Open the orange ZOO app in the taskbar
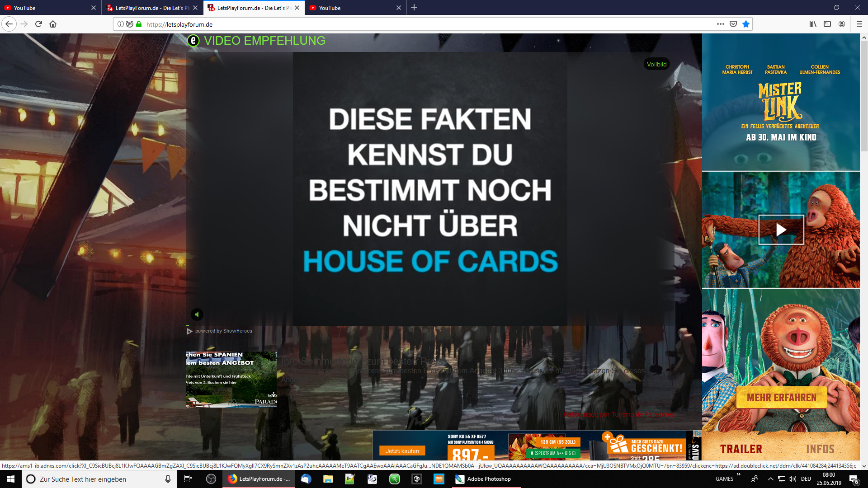This screenshot has height=488, width=868. (x=439, y=479)
